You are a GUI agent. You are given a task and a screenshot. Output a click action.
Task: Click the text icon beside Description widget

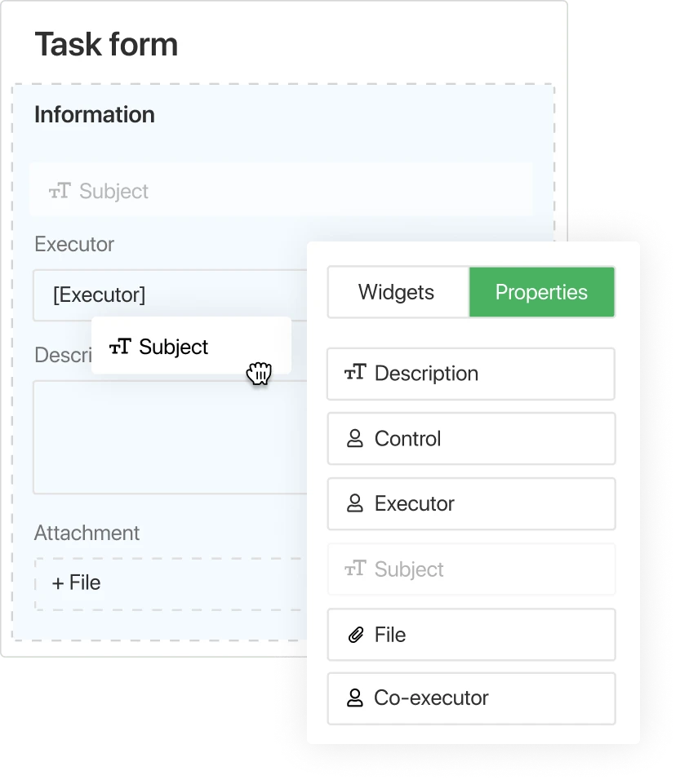tap(354, 374)
